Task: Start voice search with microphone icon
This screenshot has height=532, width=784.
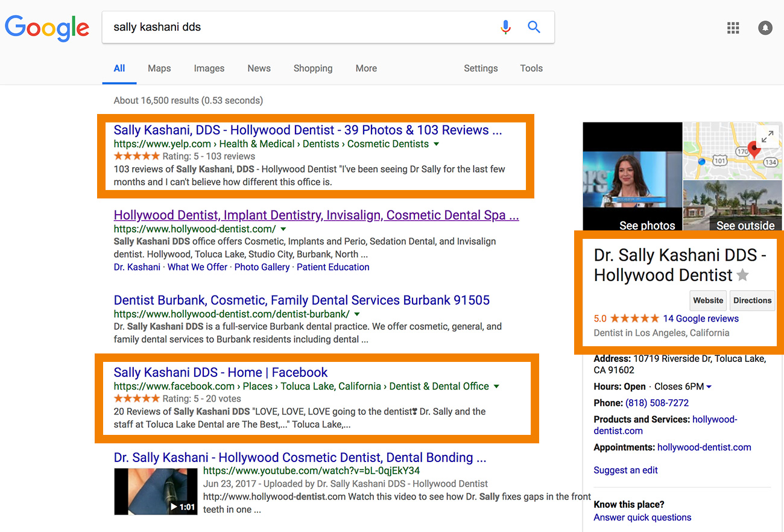Action: [505, 27]
